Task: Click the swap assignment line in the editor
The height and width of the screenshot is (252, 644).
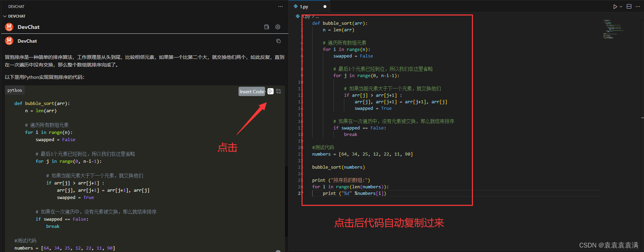Action: click(x=401, y=102)
